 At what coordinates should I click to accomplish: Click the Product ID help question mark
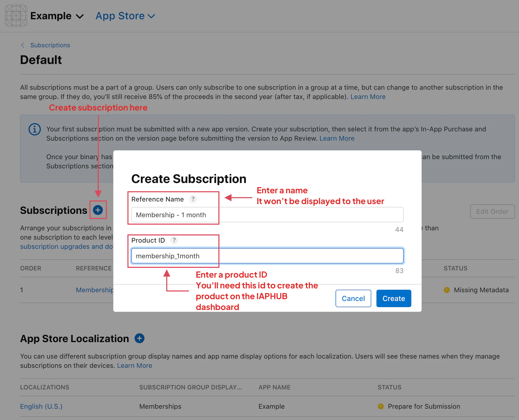click(174, 240)
